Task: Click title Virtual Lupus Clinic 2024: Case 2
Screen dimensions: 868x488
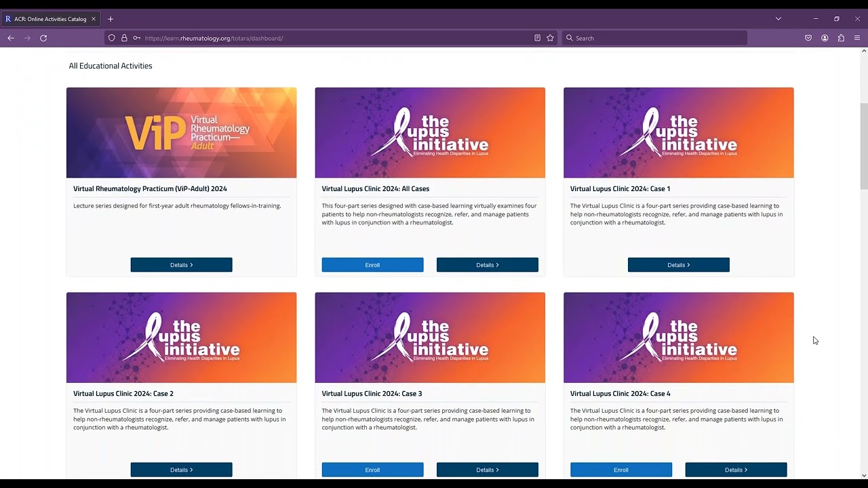Action: (x=123, y=394)
